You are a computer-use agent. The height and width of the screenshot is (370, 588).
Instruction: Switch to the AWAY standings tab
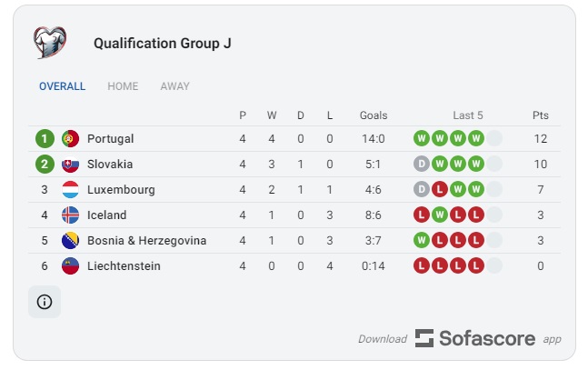174,86
